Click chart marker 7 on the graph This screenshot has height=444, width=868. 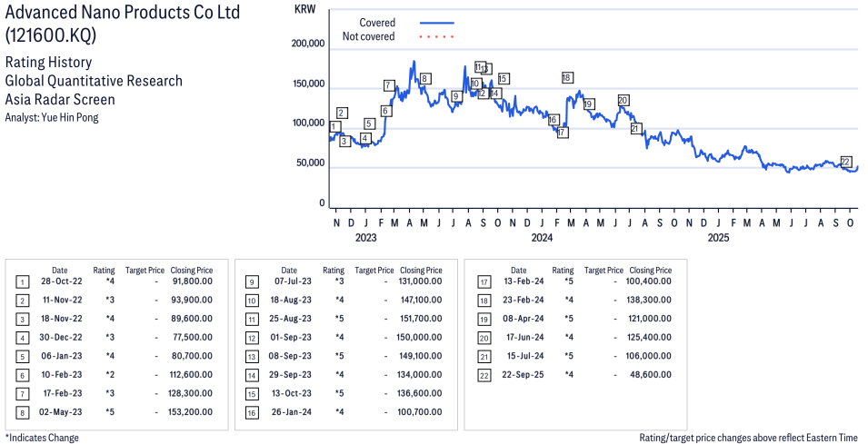389,86
